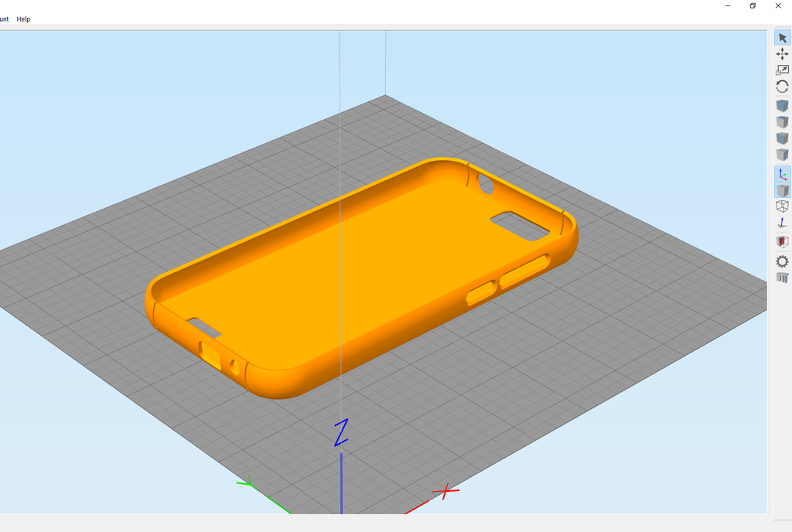
Task: Switch to the front view cube
Action: click(x=783, y=138)
